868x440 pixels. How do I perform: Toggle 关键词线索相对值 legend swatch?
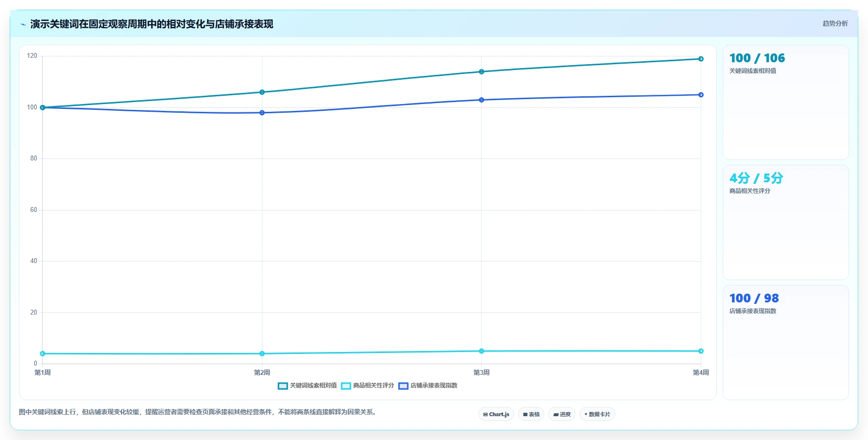[x=283, y=386]
